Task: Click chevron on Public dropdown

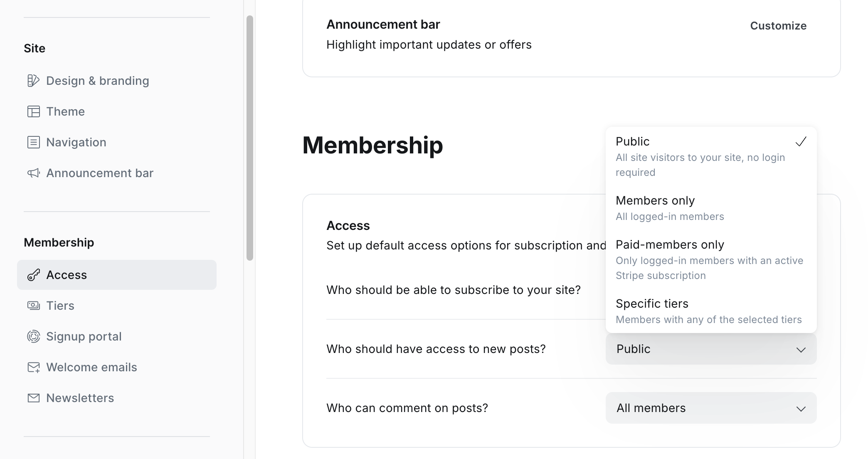Action: (801, 350)
